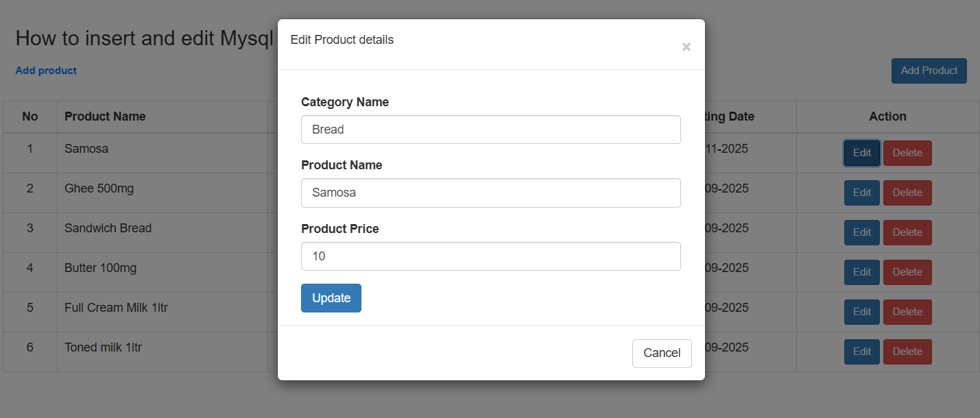The image size is (980, 418).
Task: Click the Product Price input field
Action: tap(490, 256)
